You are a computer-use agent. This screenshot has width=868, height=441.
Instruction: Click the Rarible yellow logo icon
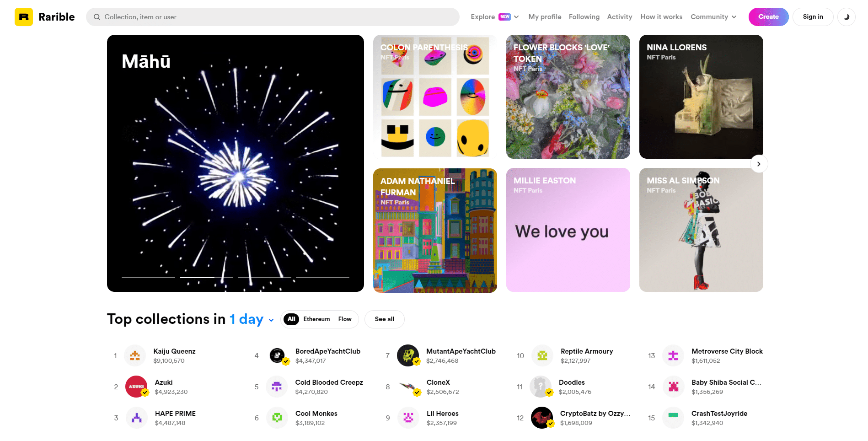click(x=24, y=17)
